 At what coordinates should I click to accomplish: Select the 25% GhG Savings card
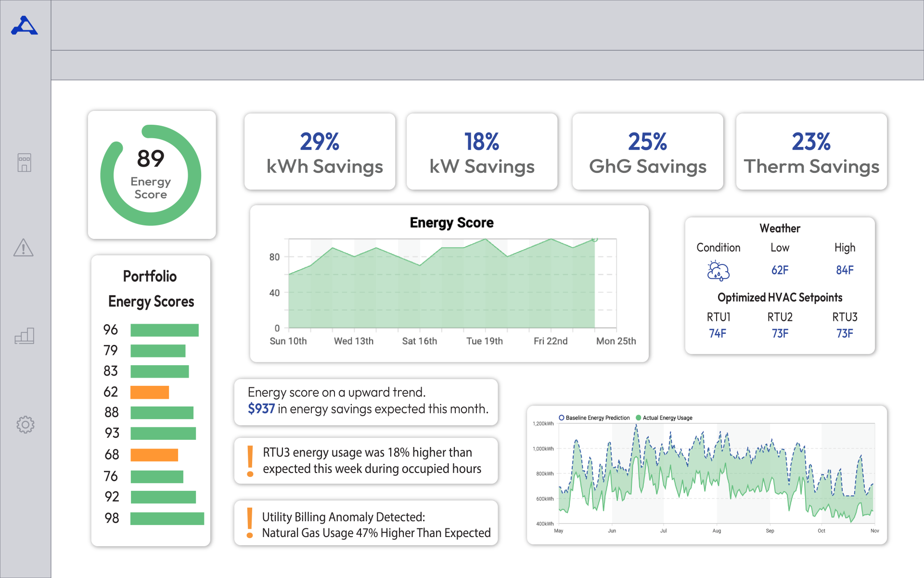pos(647,152)
